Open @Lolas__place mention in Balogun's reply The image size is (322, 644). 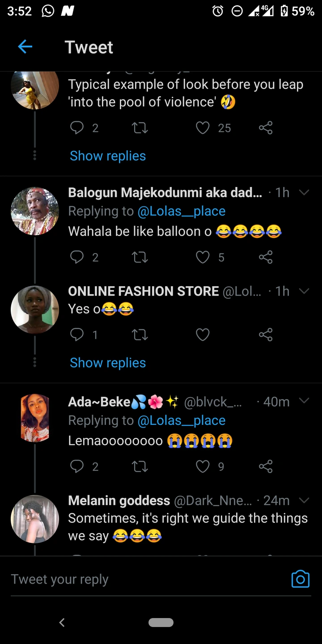[181, 211]
